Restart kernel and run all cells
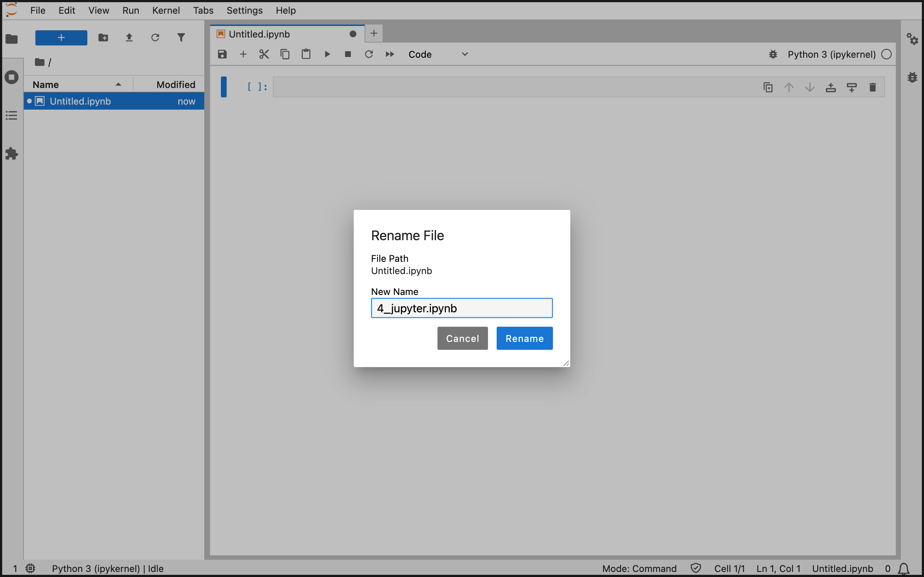This screenshot has width=924, height=577. pyautogui.click(x=389, y=54)
